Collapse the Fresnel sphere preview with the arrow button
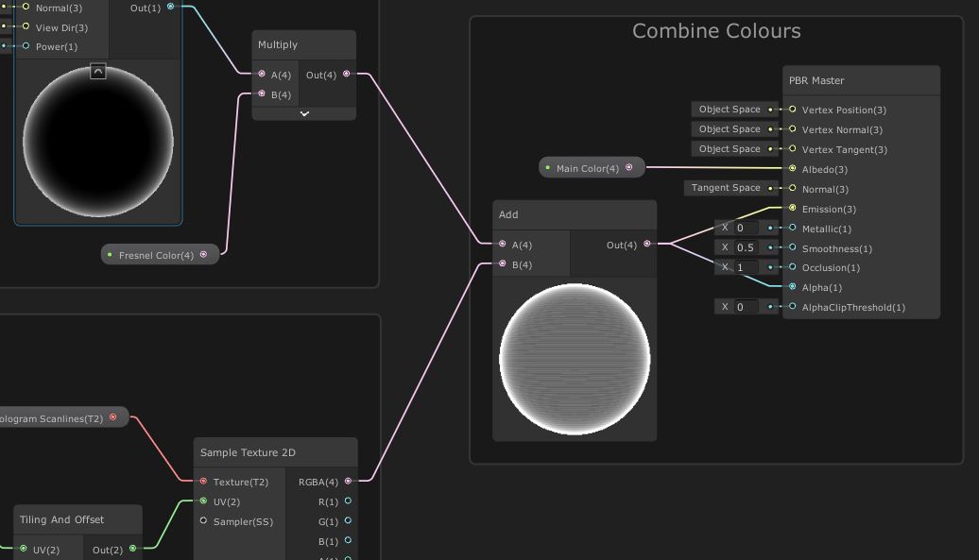This screenshot has width=979, height=560. pos(96,70)
